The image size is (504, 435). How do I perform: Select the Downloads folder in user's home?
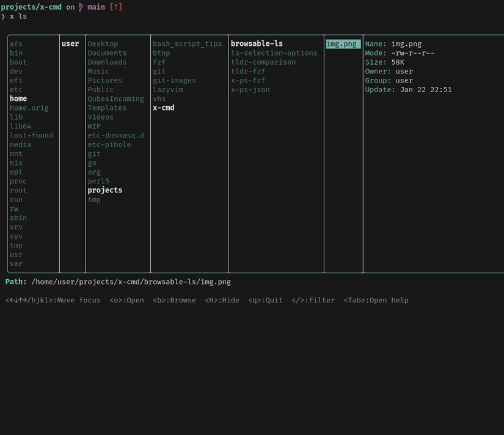pos(107,62)
